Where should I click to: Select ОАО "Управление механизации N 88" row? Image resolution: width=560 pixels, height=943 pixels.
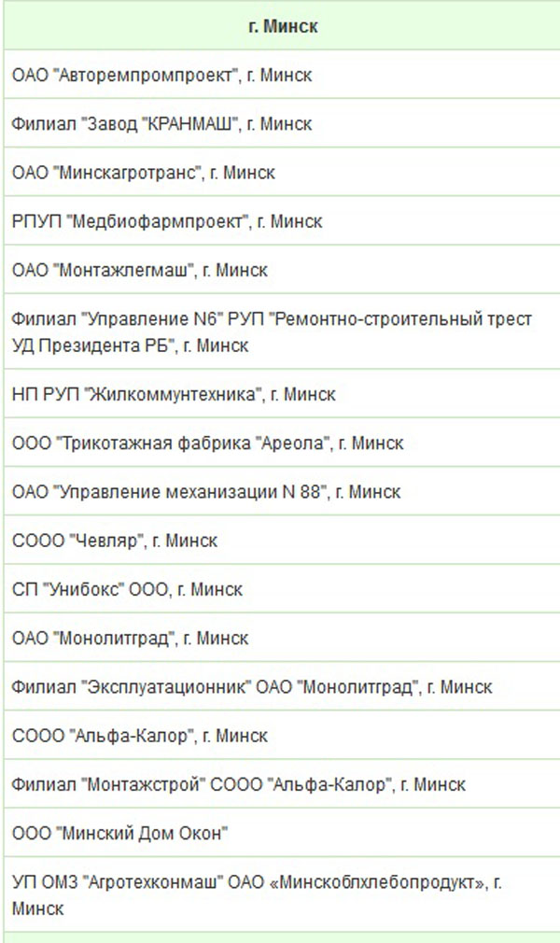[206, 491]
